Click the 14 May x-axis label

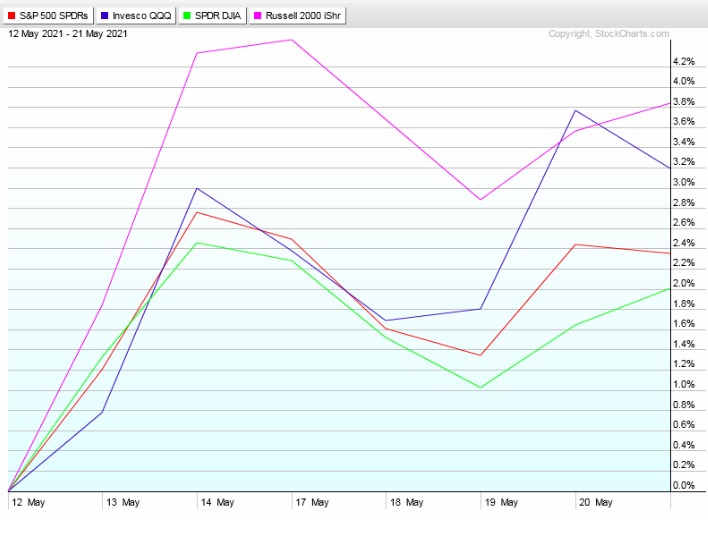point(217,502)
